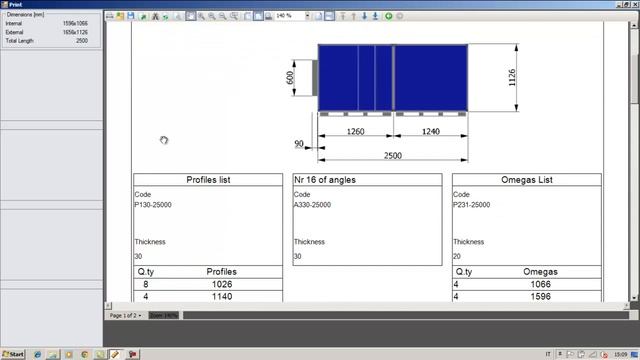
Task: Open the Windows Start menu
Action: 13,354
